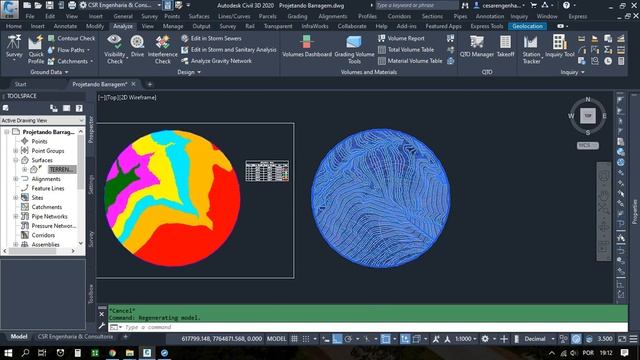Open the Survey tool in Ground Data
Image resolution: width=640 pixels, height=360 pixels.
(x=14, y=47)
